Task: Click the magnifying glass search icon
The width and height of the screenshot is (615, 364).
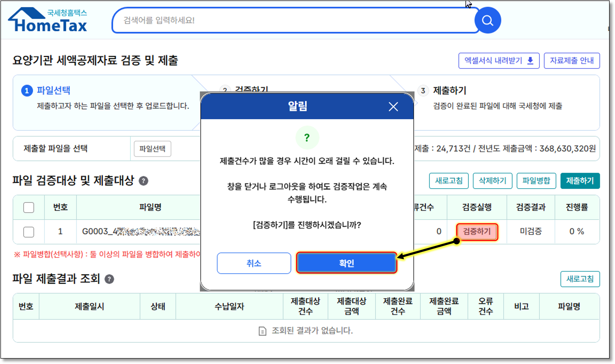Action: pos(487,20)
